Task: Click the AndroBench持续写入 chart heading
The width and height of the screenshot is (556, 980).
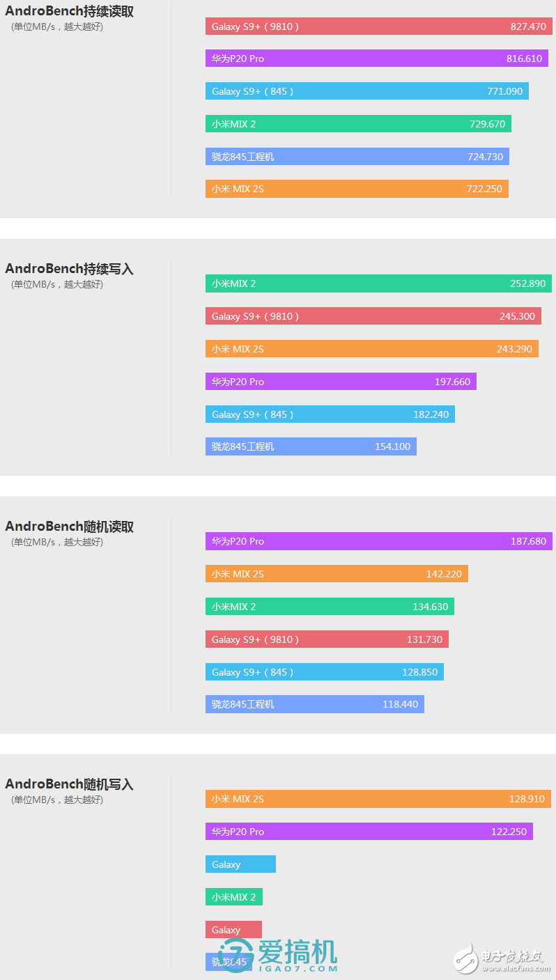Action: 69,269
